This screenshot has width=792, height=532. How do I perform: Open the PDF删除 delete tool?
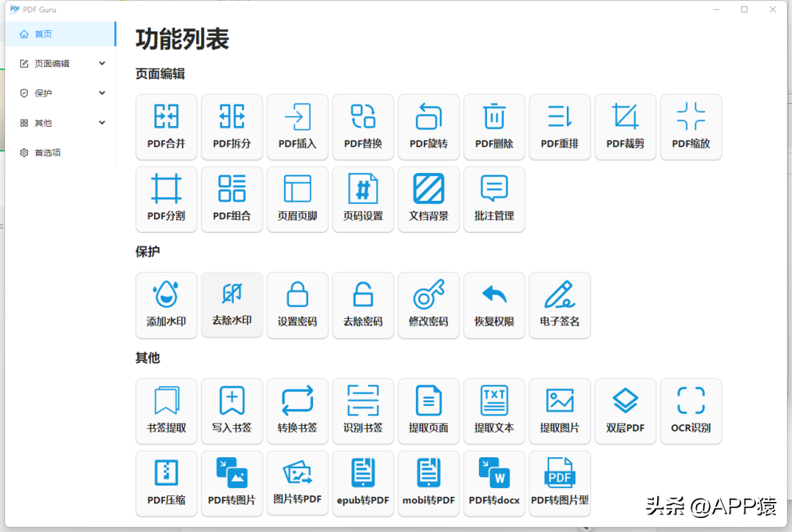(x=494, y=127)
